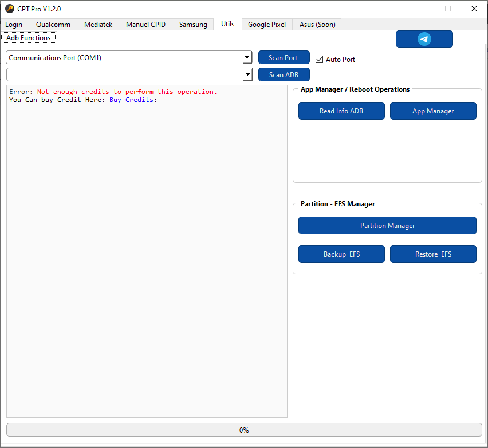This screenshot has width=488, height=448.
Task: Switch to the Google Pixel tab
Action: 266,24
